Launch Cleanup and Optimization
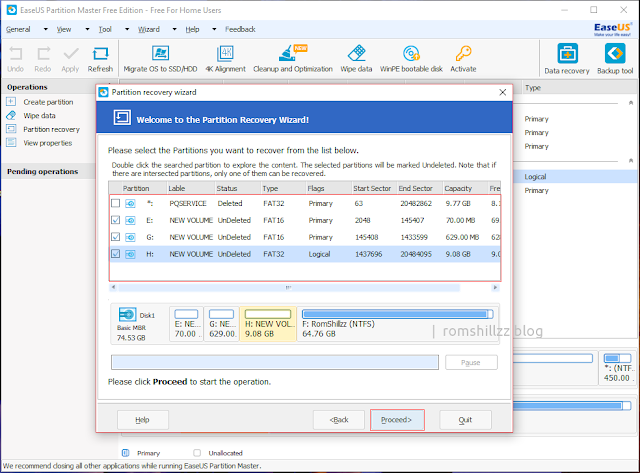 click(x=293, y=59)
